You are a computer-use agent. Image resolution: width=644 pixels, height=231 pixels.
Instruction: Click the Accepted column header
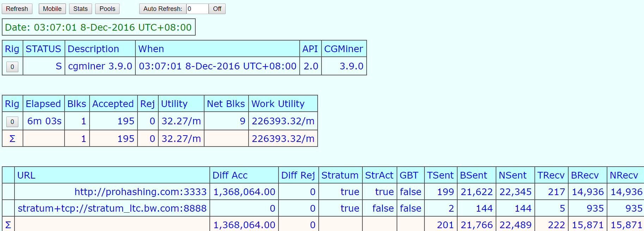(113, 104)
